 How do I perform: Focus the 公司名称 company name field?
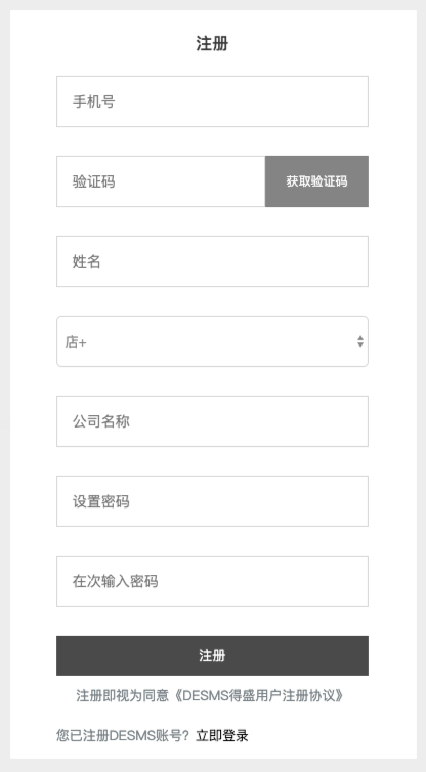(x=212, y=421)
